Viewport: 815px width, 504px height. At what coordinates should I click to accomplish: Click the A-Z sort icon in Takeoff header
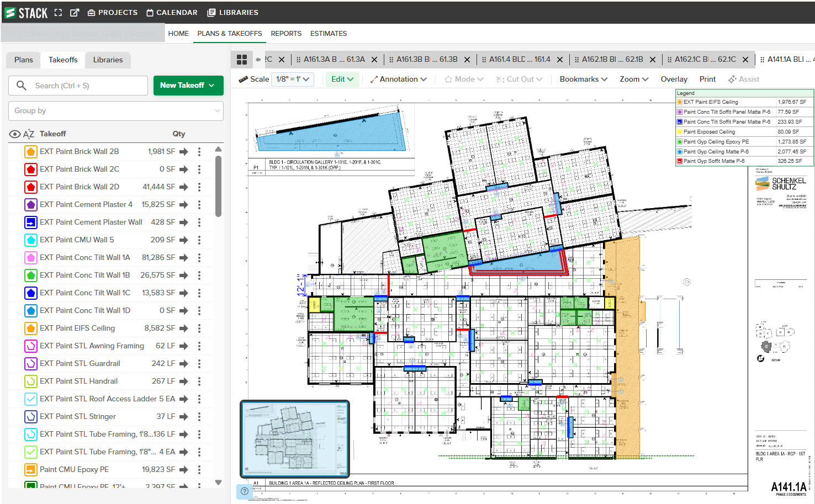(x=29, y=134)
